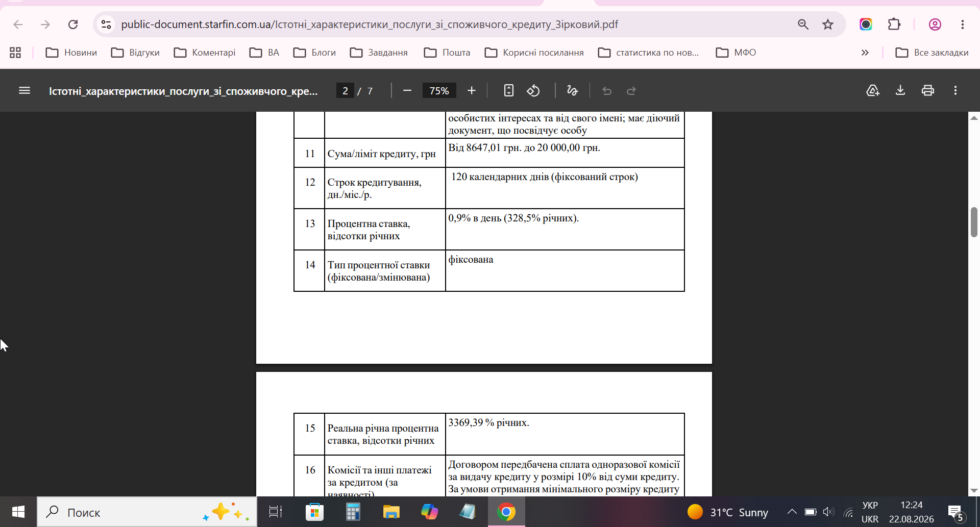Open Task View on the taskbar
This screenshot has height=527, width=980.
[x=276, y=512]
